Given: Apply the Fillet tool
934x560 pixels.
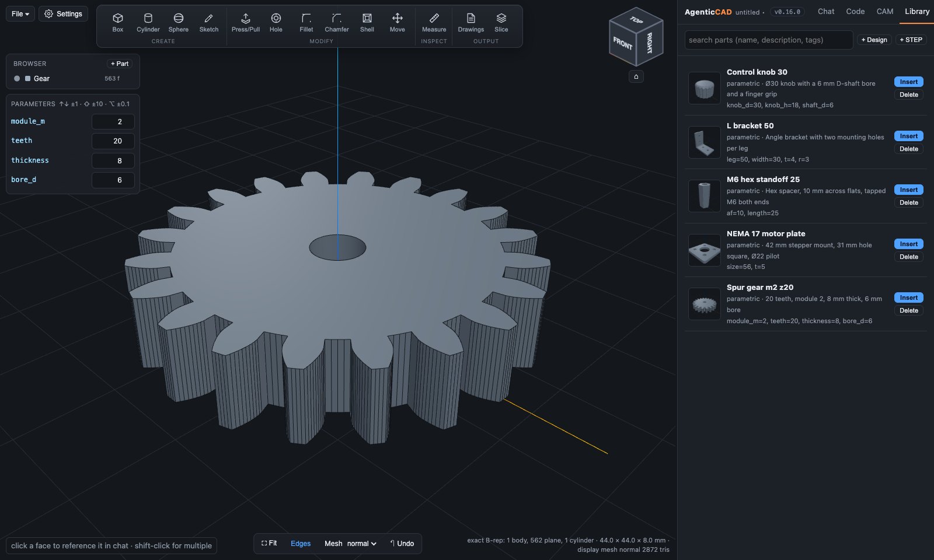Looking at the screenshot, I should coord(306,23).
